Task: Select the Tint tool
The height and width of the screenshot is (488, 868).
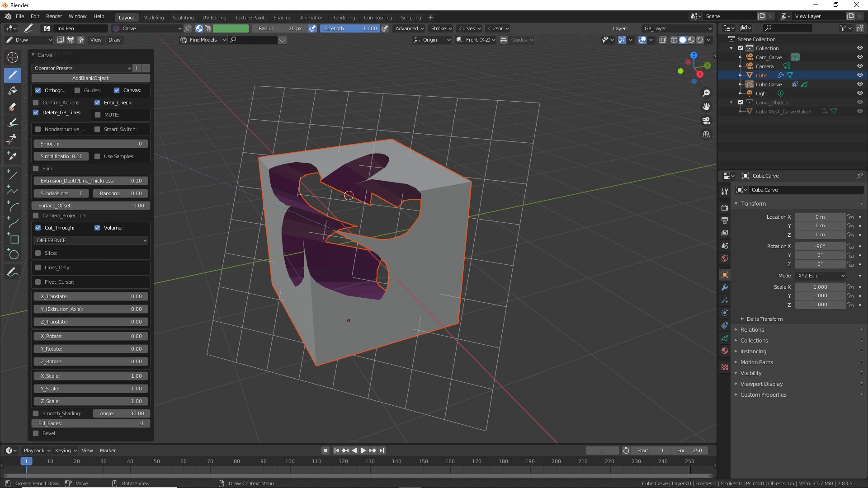Action: pos(13,123)
